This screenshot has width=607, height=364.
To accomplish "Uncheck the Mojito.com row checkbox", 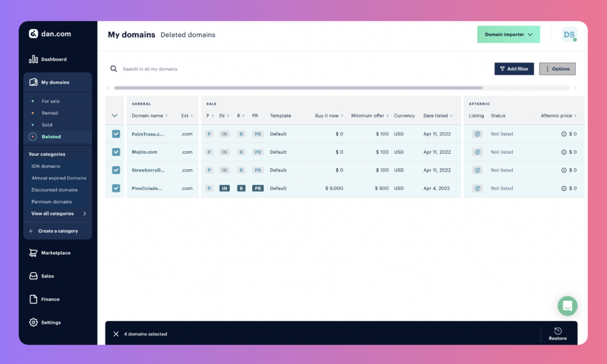I will [x=116, y=152].
